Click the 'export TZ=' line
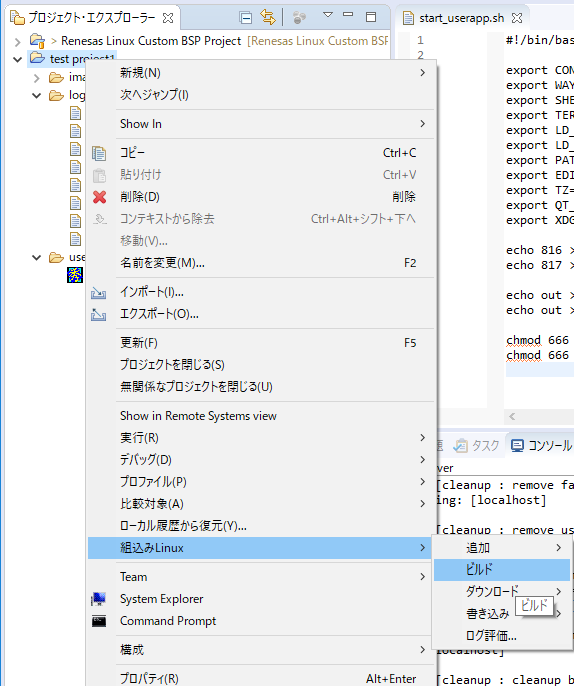This screenshot has width=574, height=686. [x=540, y=190]
